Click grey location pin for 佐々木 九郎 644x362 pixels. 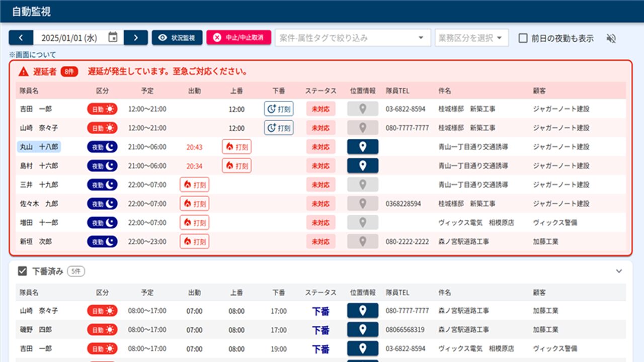(363, 204)
